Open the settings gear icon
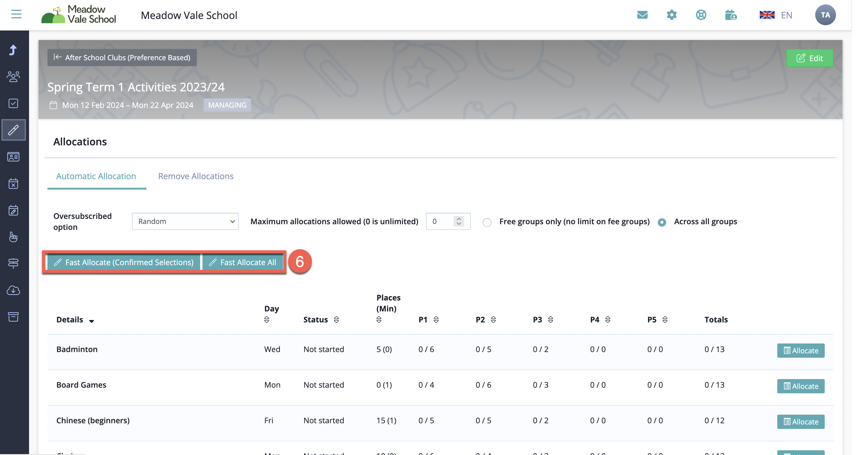Image resolution: width=868 pixels, height=455 pixels. tap(671, 15)
